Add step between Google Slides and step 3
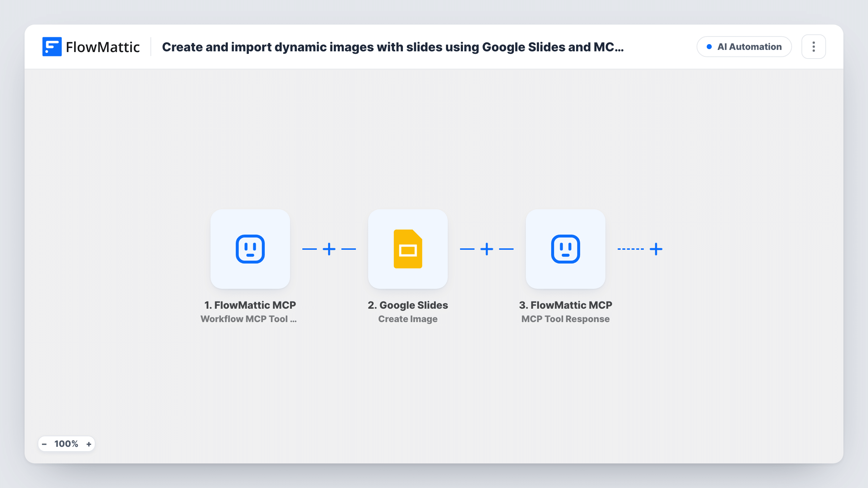Image resolution: width=868 pixels, height=488 pixels. tap(487, 249)
